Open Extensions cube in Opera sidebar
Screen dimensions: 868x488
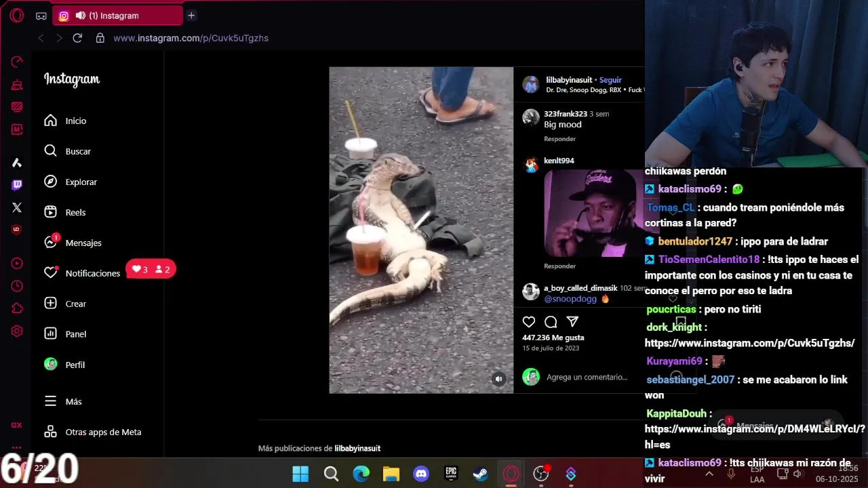coord(17,308)
